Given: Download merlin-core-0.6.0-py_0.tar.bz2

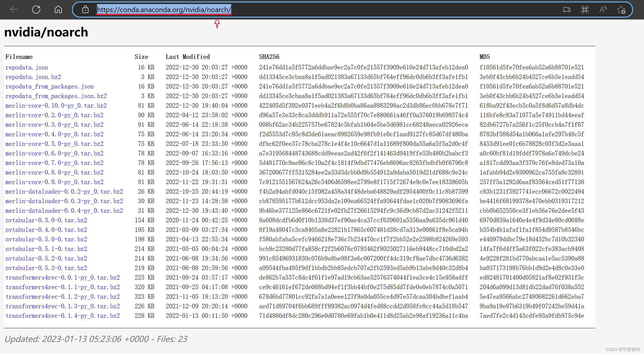Looking at the screenshot, I should click(x=55, y=153).
